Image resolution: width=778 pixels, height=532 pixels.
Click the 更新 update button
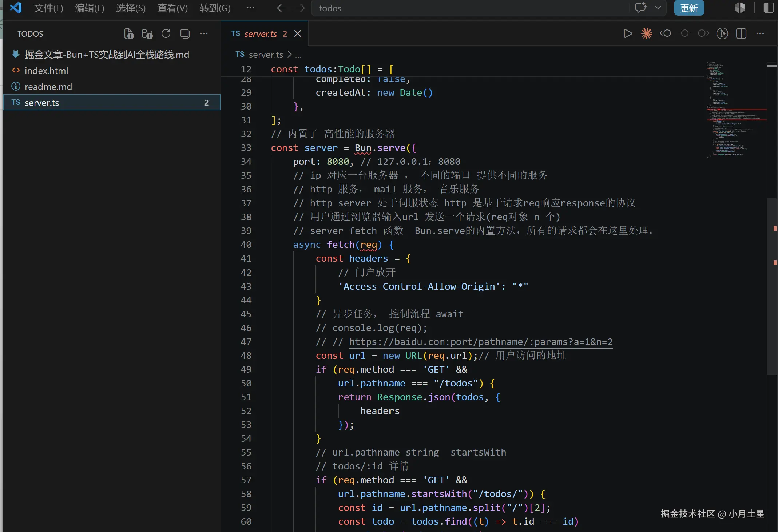point(689,8)
